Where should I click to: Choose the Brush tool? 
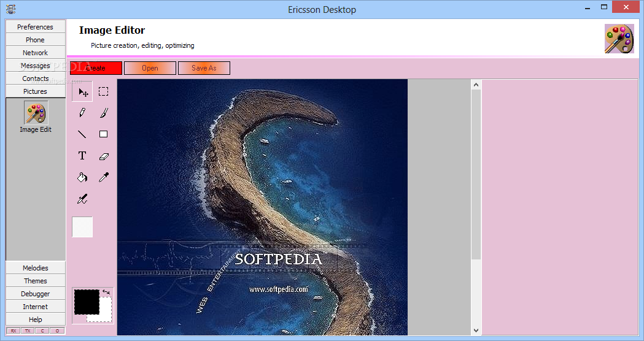click(x=104, y=113)
